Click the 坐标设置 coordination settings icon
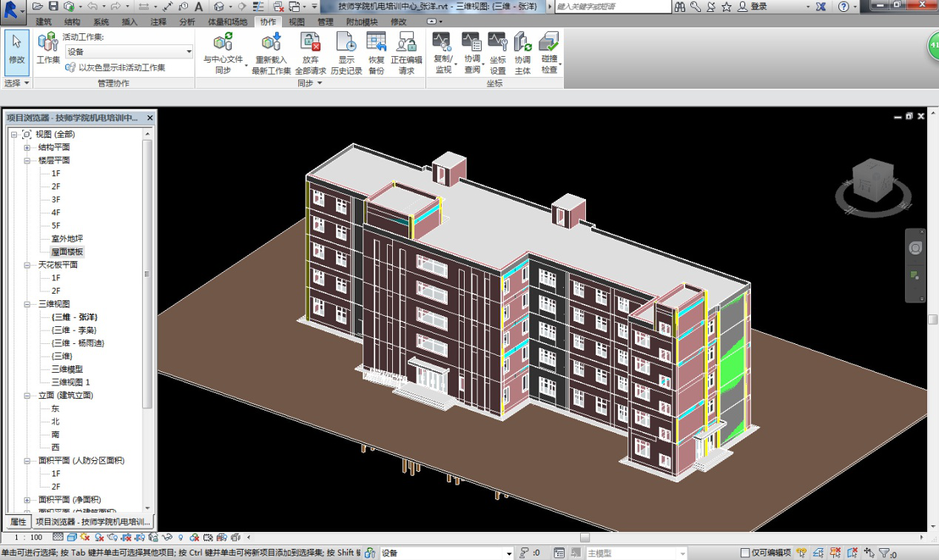This screenshot has height=560, width=939. tap(497, 43)
